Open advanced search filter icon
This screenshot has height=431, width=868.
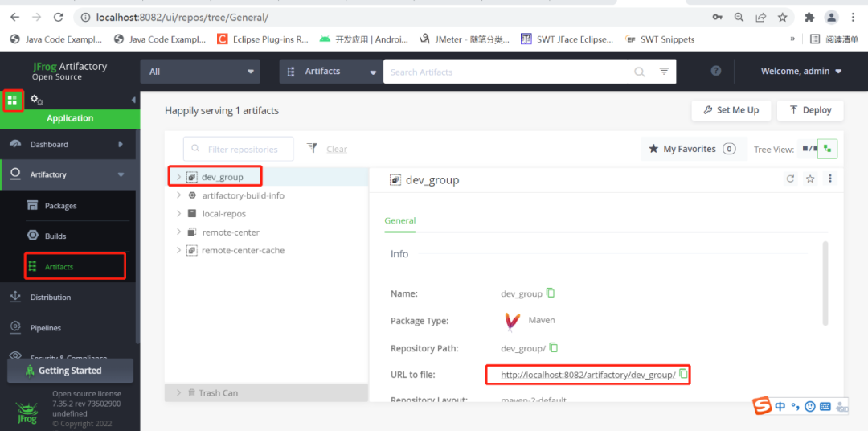(x=665, y=72)
